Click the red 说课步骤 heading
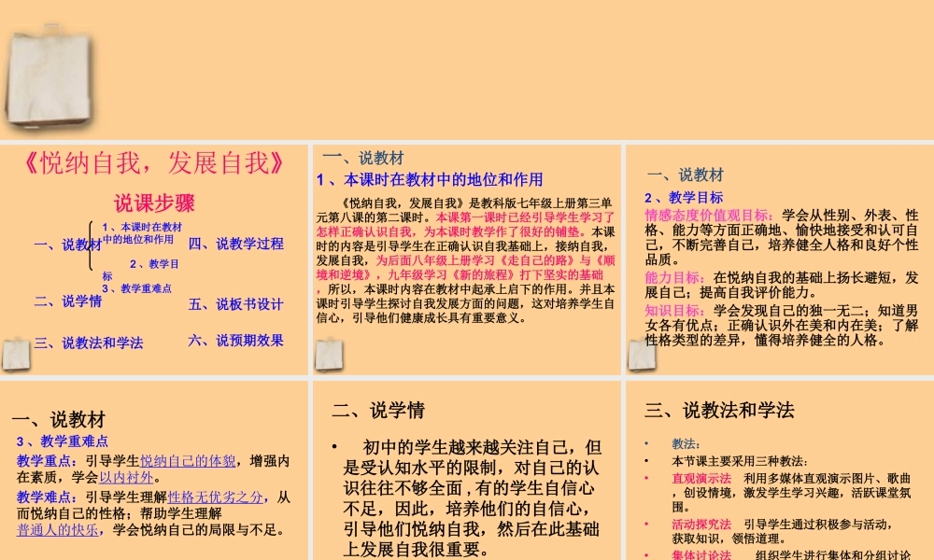The height and width of the screenshot is (560, 934). [x=154, y=203]
